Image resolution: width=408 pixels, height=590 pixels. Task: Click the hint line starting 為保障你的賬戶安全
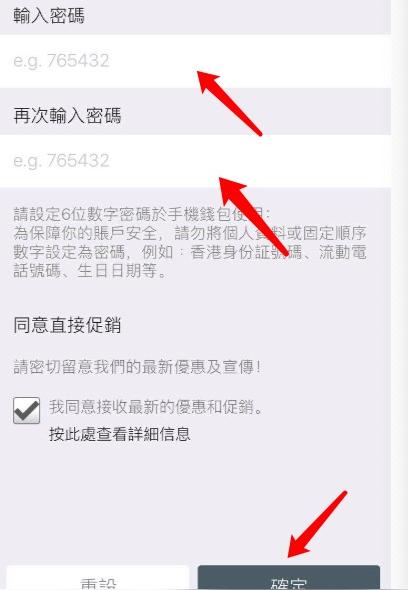(x=190, y=233)
